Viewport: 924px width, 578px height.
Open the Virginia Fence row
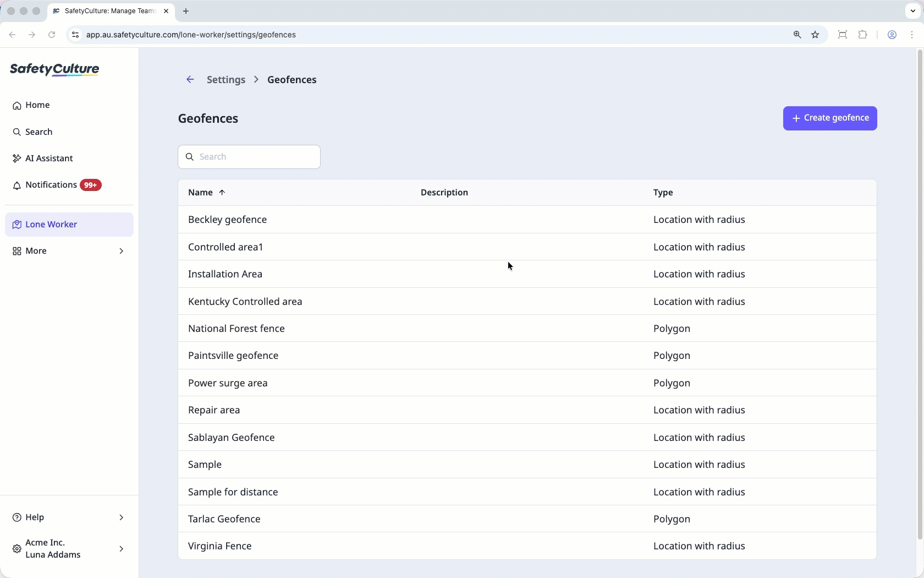tap(527, 546)
